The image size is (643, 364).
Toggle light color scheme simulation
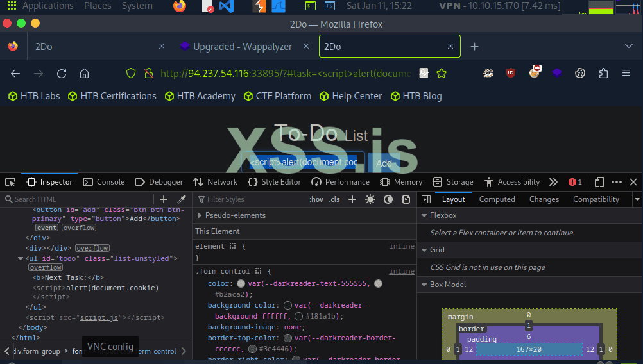pyautogui.click(x=370, y=199)
